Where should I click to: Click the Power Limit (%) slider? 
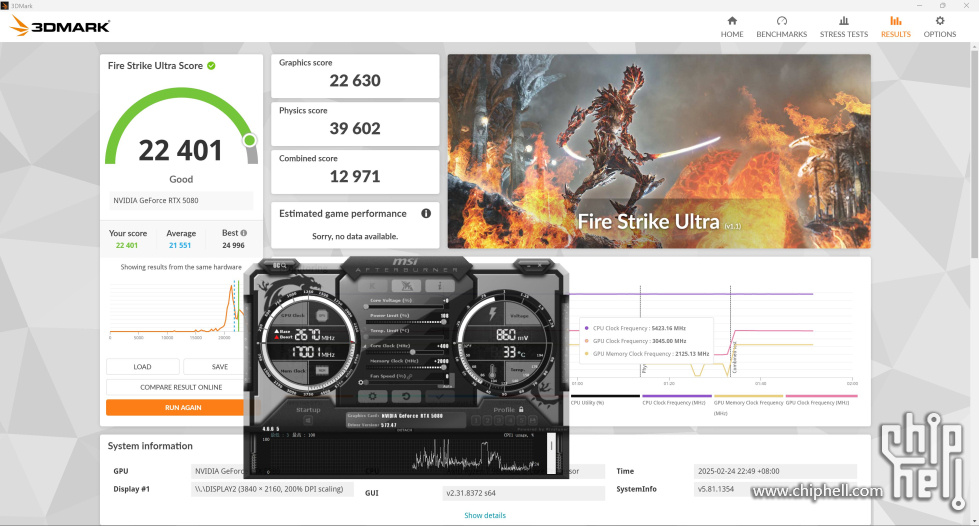[x=406, y=322]
